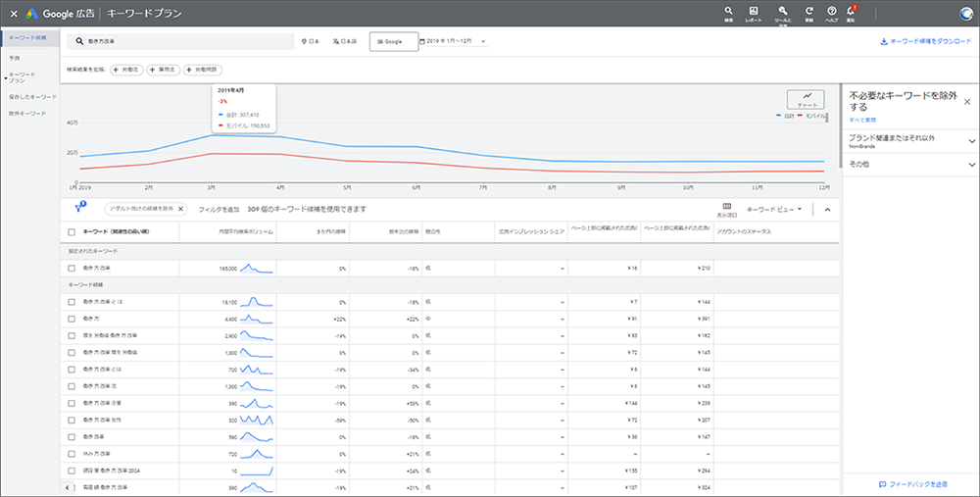Sort by the 競合性 column header

(432, 232)
